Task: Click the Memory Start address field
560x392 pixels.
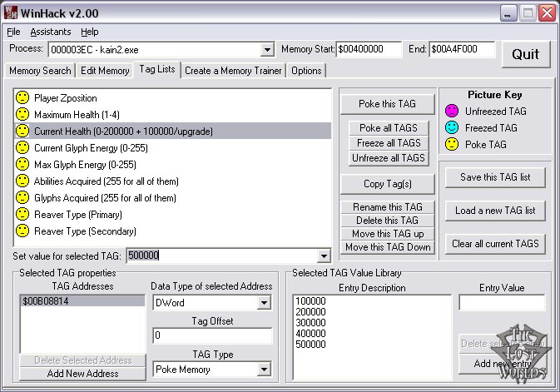Action: [x=369, y=49]
